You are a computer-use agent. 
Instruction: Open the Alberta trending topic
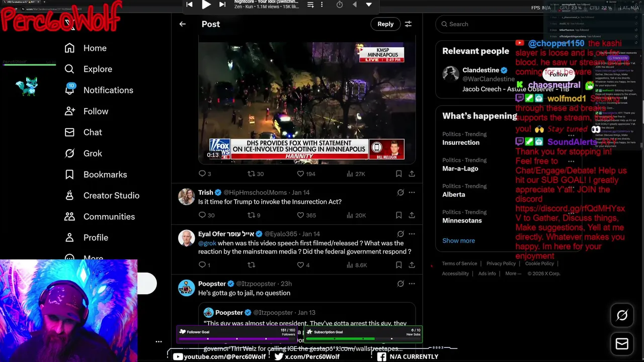(x=453, y=195)
